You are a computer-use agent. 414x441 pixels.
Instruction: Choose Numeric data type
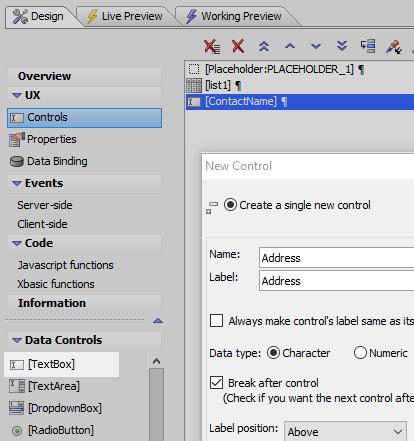(x=360, y=353)
